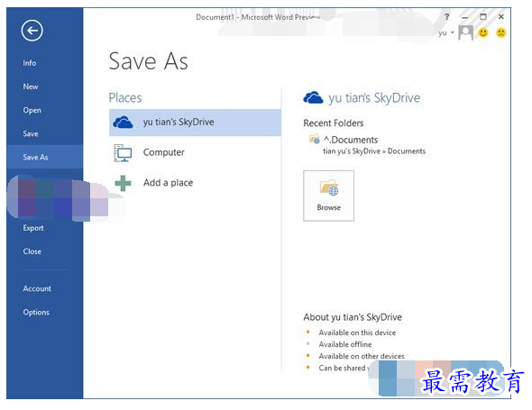Click 'Available on this device' text
Screen dimensions: 532x410
[x=357, y=333]
